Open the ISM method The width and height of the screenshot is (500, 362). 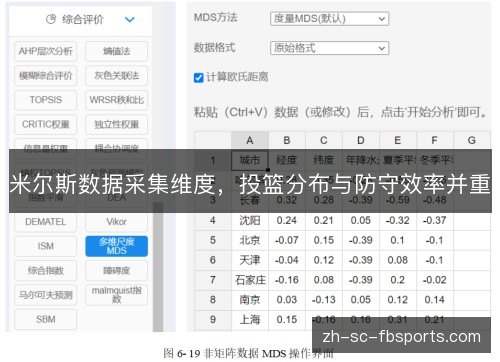click(x=46, y=246)
